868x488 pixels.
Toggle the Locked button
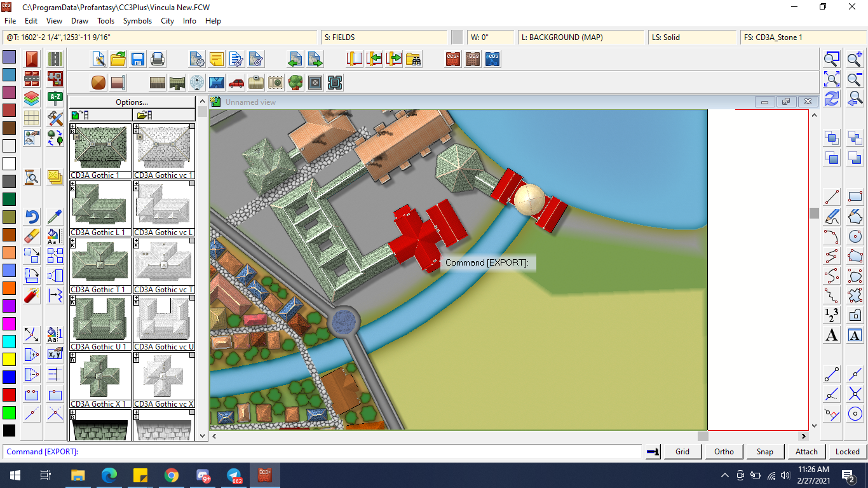pos(848,452)
